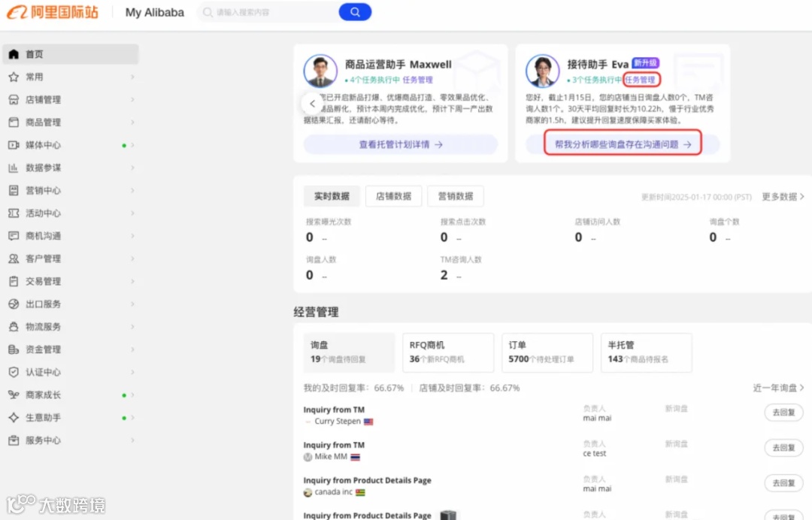Expand the 营销中心 chevron

click(x=132, y=190)
